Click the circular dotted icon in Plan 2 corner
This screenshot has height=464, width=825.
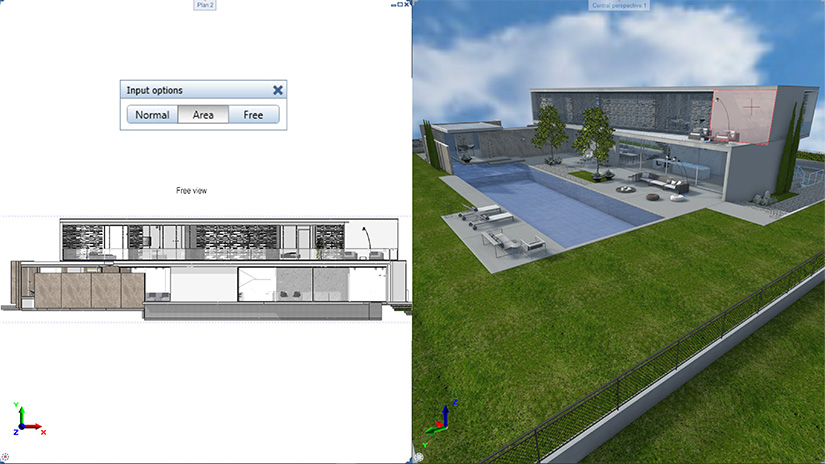click(5, 458)
